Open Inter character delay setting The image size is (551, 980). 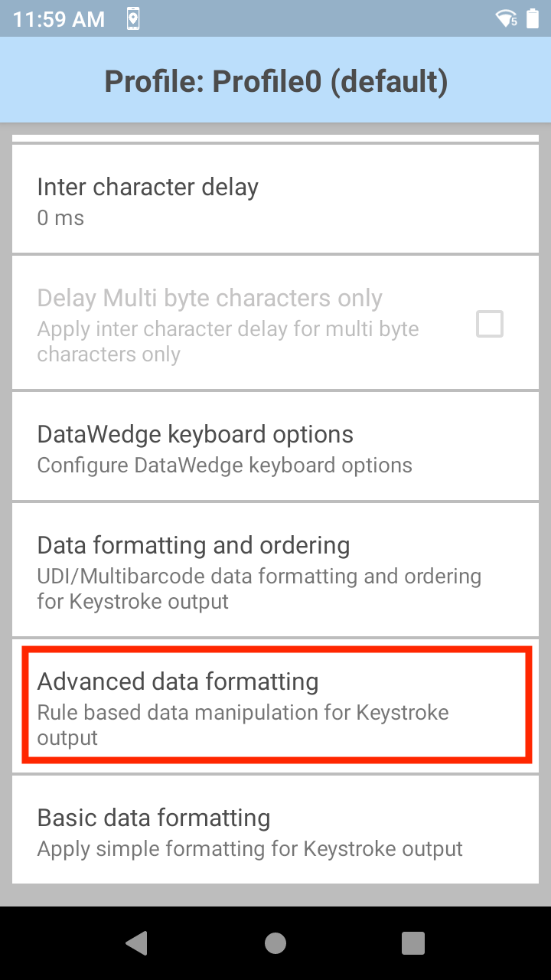[275, 199]
